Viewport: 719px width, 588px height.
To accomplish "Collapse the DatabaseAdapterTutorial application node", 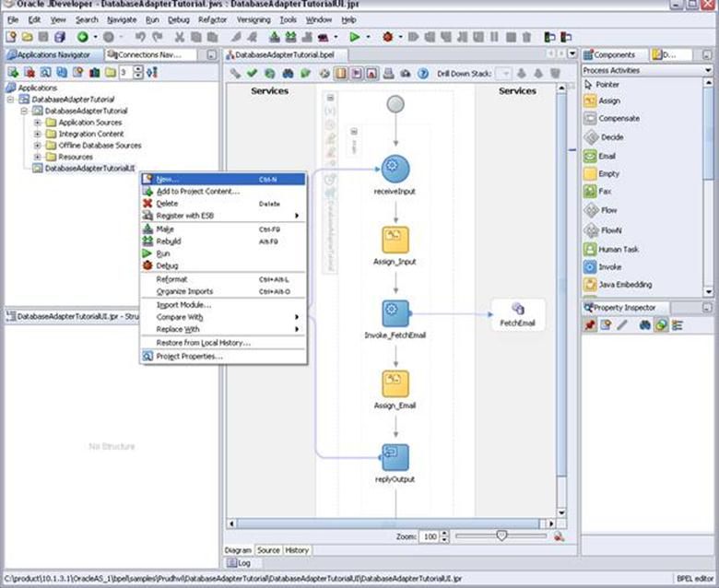I will click(x=10, y=100).
